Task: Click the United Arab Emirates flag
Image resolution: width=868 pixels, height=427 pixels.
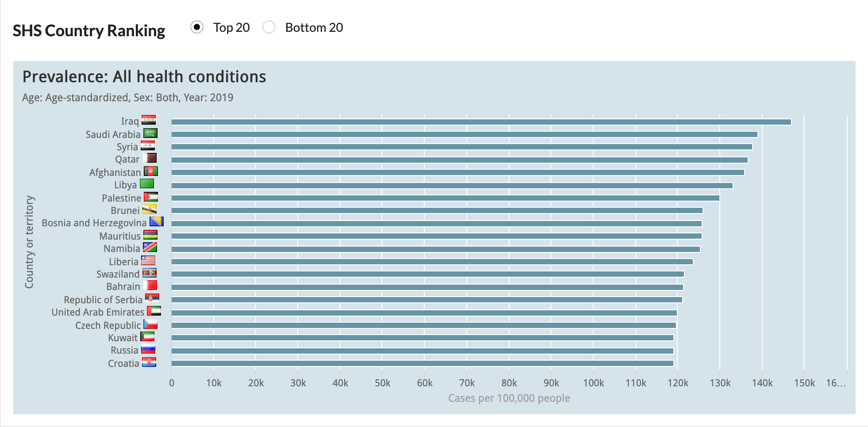Action: click(154, 311)
